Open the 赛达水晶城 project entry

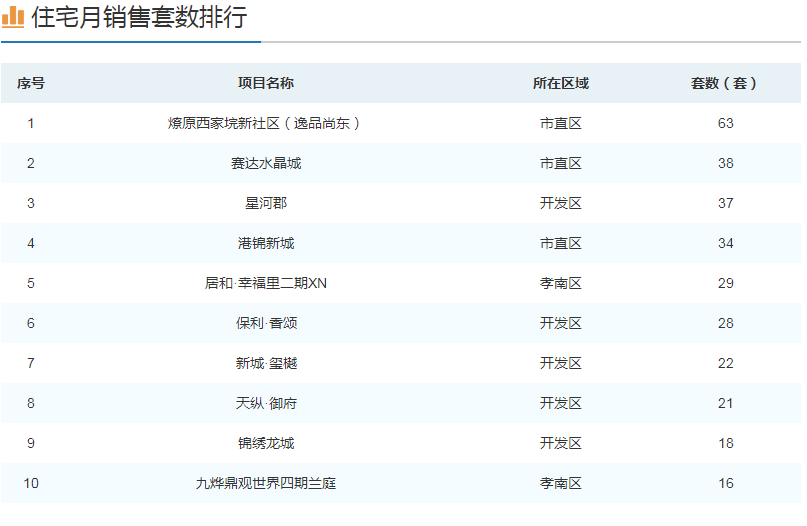[x=265, y=163]
